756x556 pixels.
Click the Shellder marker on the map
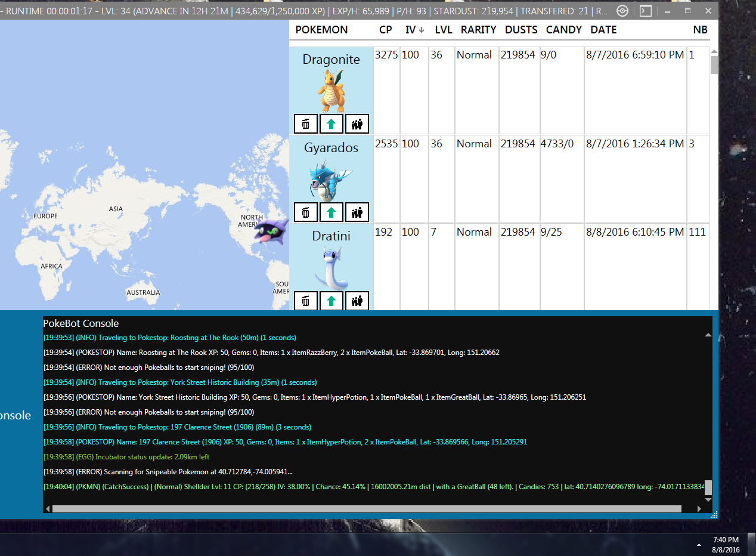pos(272,231)
